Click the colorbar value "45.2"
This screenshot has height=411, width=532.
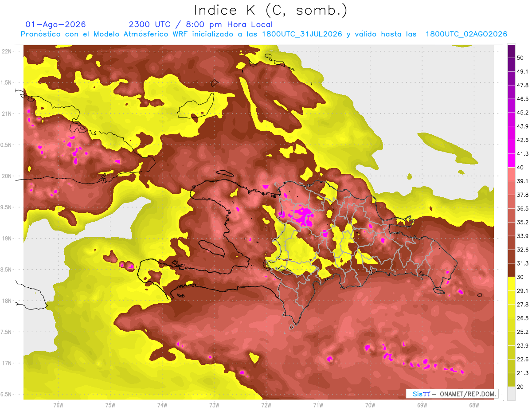[523, 113]
